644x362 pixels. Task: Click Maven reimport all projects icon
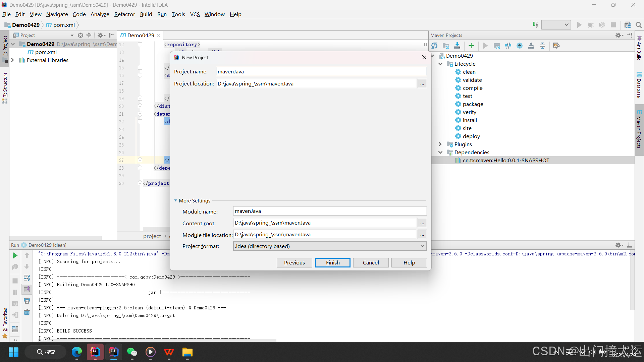pos(434,46)
